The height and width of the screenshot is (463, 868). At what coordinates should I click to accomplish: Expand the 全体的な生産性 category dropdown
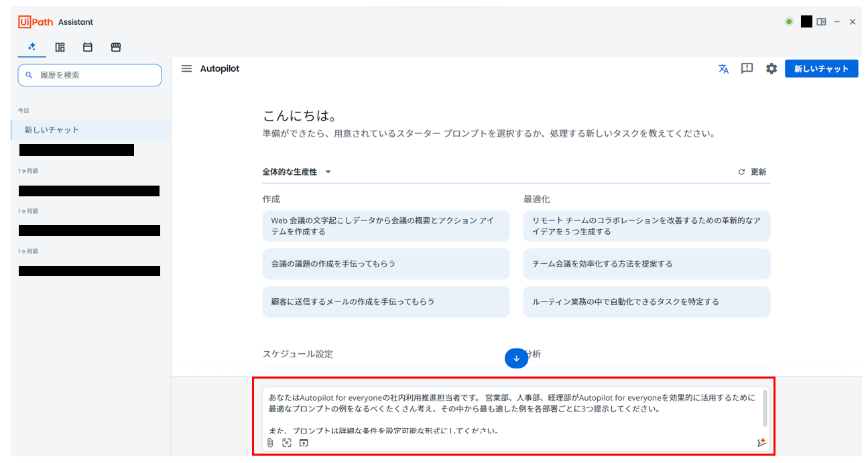(x=297, y=172)
